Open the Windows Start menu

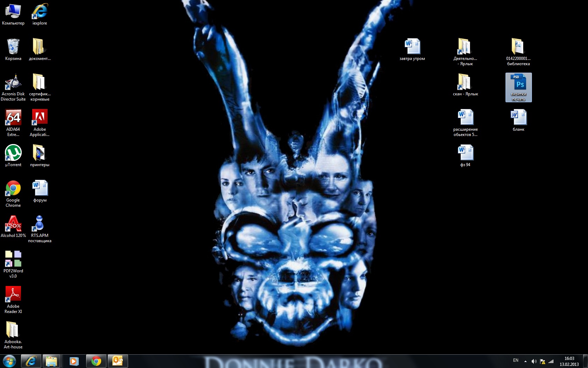point(9,361)
